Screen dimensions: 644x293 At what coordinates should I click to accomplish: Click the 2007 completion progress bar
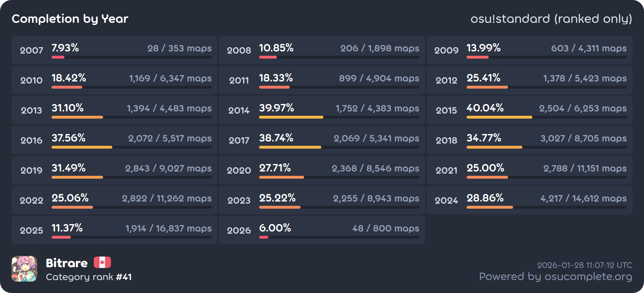coord(131,57)
